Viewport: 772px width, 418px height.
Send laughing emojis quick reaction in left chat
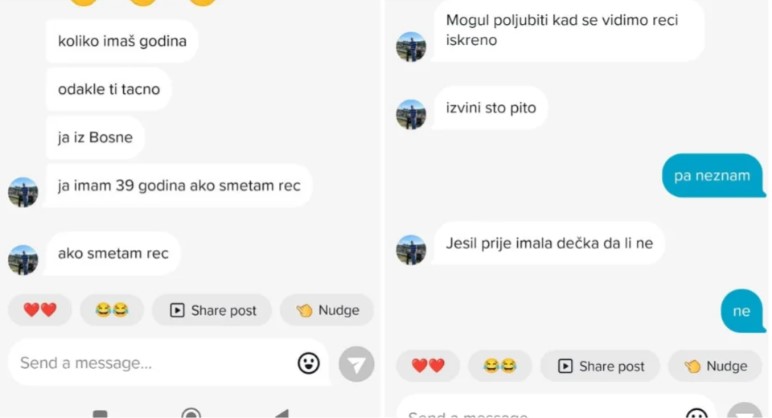(x=112, y=310)
